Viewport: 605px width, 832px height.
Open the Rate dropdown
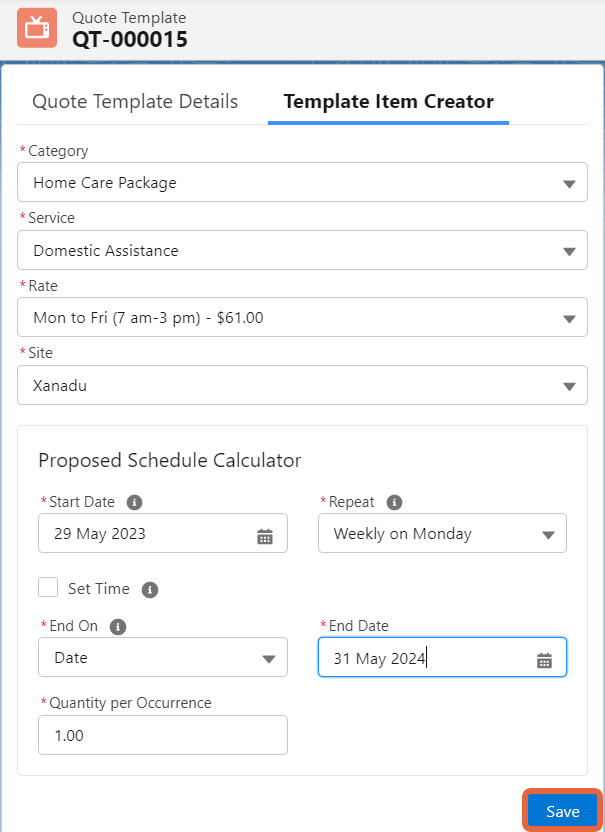(x=302, y=318)
